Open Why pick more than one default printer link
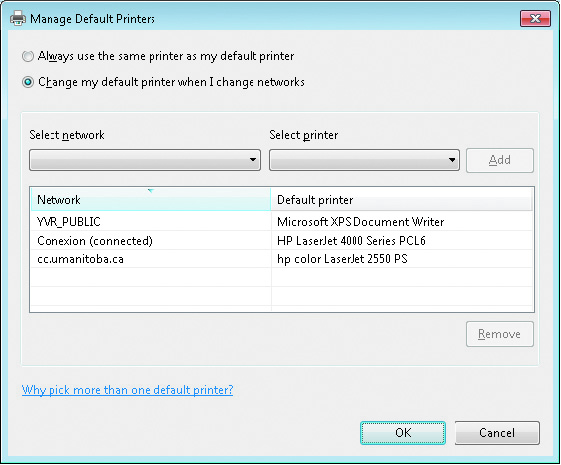The height and width of the screenshot is (465, 561). point(127,390)
